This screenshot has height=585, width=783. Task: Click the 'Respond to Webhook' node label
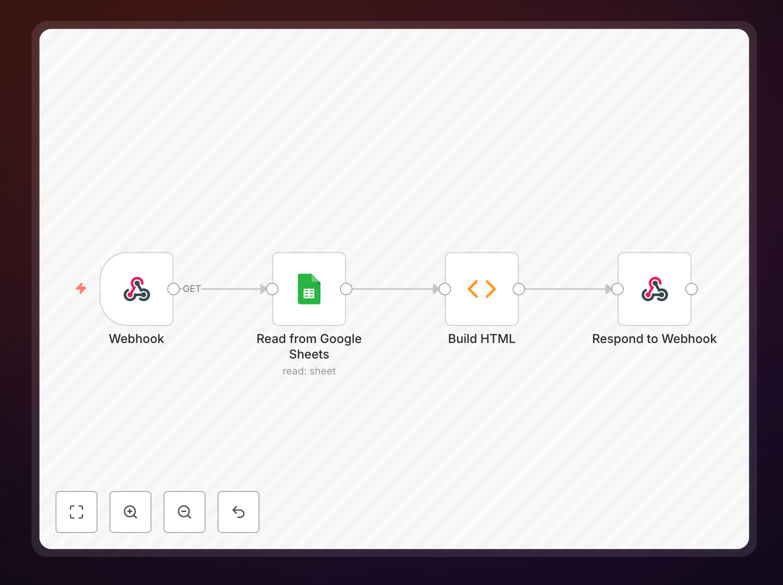tap(654, 339)
